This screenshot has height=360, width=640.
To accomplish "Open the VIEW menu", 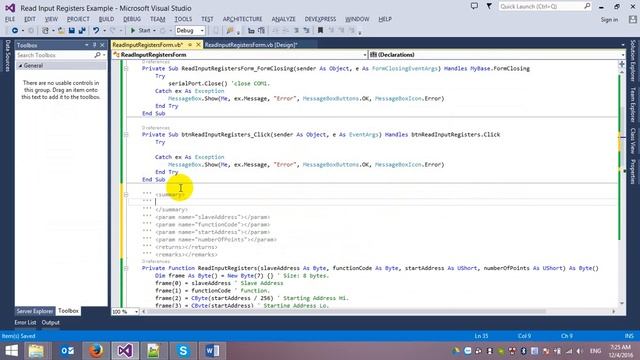I will coord(51,19).
